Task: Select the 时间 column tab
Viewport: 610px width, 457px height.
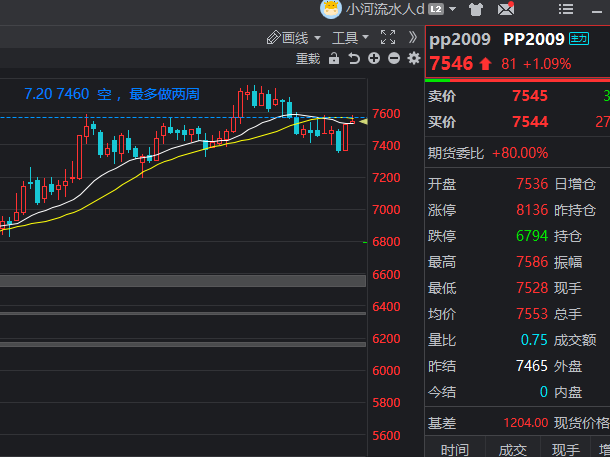Action: click(455, 450)
